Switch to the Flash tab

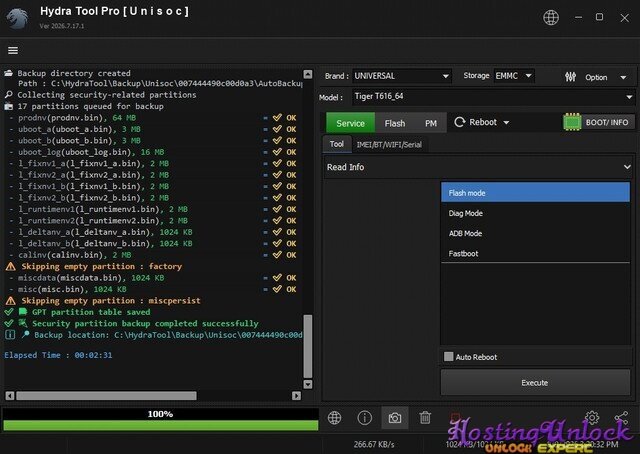click(x=395, y=123)
